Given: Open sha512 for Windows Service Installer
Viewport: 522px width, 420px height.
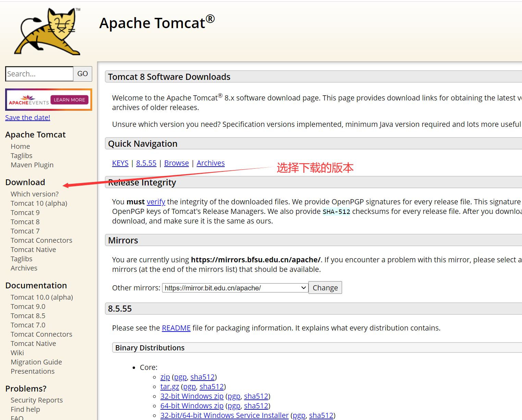Looking at the screenshot, I should click(x=321, y=416).
